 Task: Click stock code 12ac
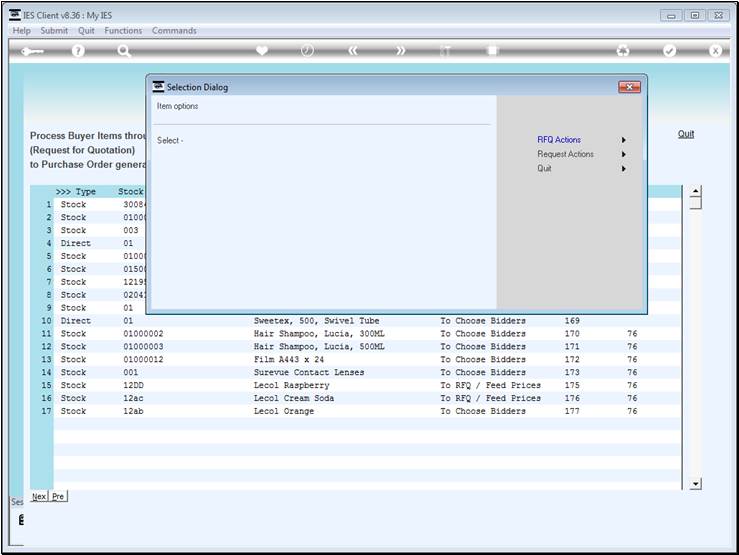point(133,398)
